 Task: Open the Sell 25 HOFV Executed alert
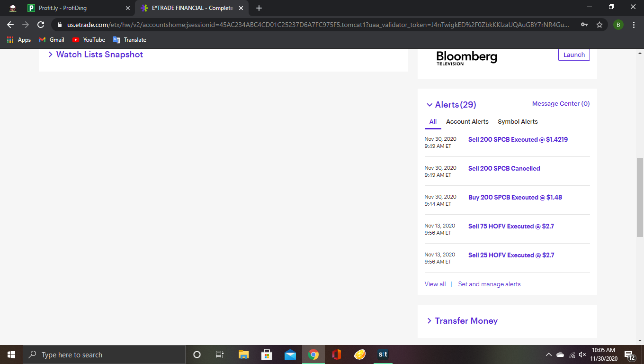511,255
